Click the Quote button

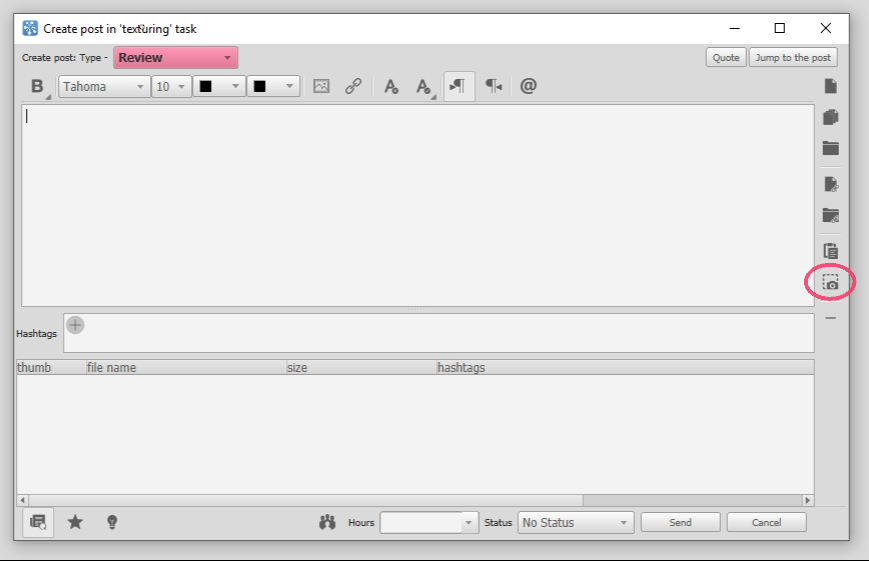725,58
